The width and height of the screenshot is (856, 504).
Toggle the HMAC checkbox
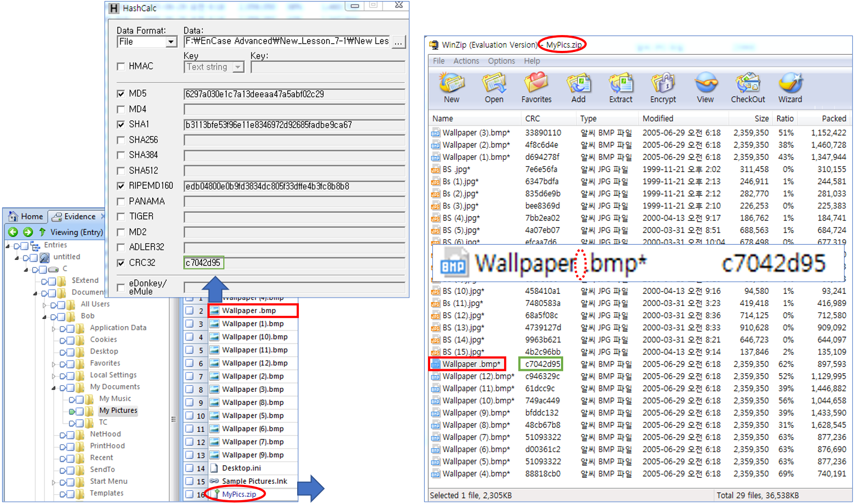120,66
